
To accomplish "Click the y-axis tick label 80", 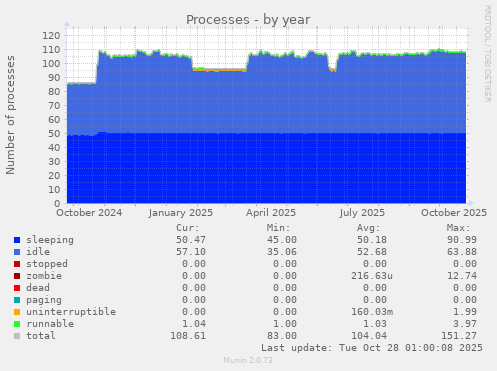I will [x=54, y=92].
